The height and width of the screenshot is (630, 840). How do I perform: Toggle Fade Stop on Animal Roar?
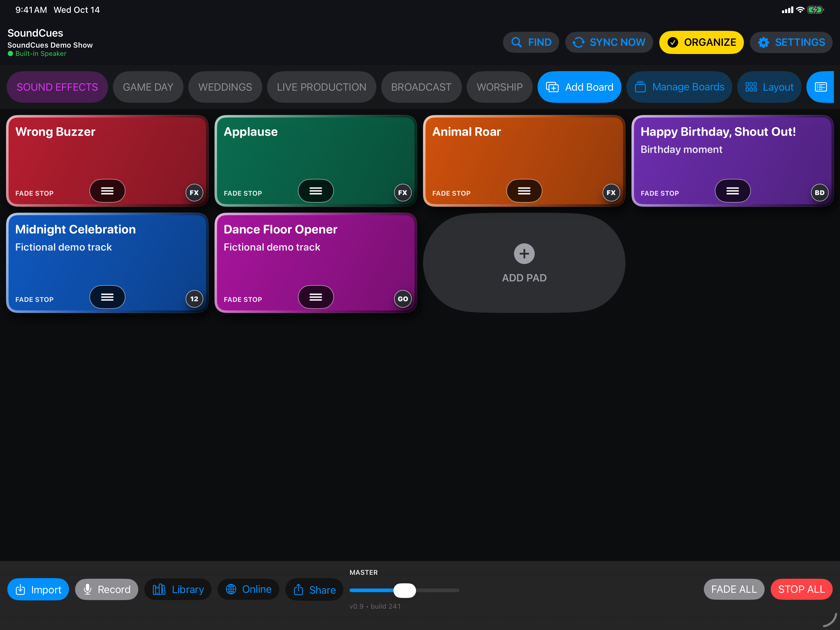tap(451, 193)
